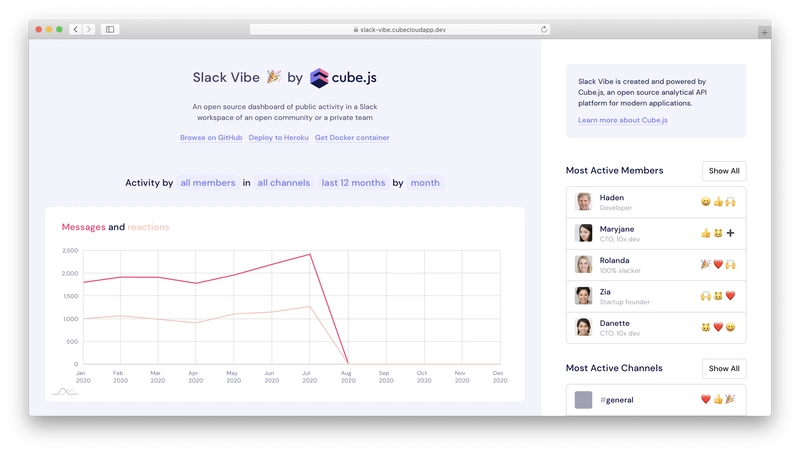Click the plus sign in Maryjane's row
The height and width of the screenshot is (454, 800).
coord(731,233)
